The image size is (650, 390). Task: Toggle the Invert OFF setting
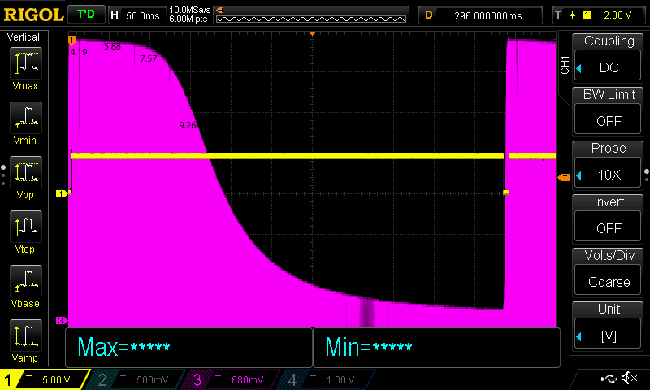pyautogui.click(x=607, y=218)
